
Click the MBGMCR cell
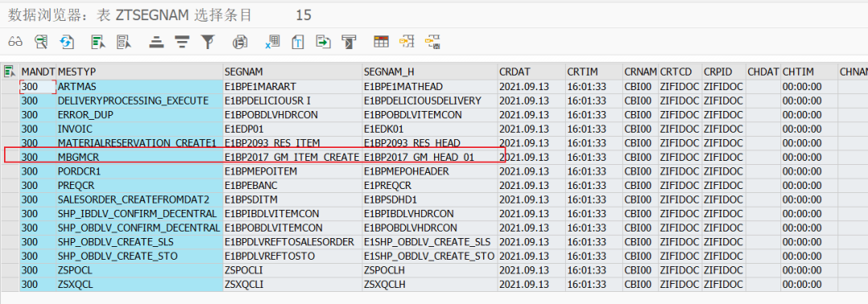[140, 158]
